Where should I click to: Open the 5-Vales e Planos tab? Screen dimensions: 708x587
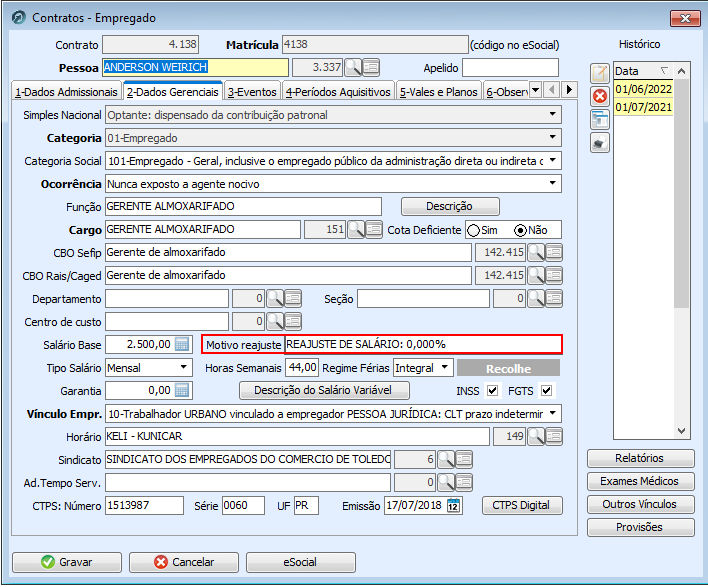(x=438, y=92)
